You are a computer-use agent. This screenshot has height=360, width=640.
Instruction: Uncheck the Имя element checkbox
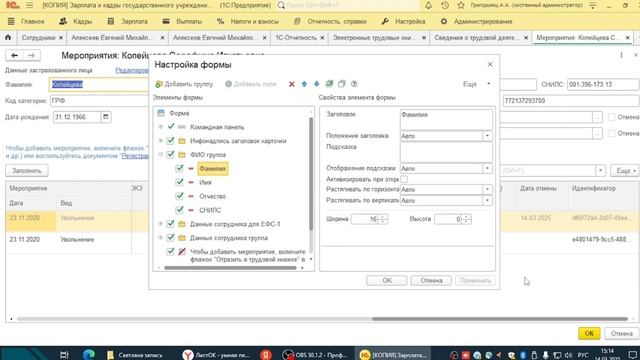180,182
